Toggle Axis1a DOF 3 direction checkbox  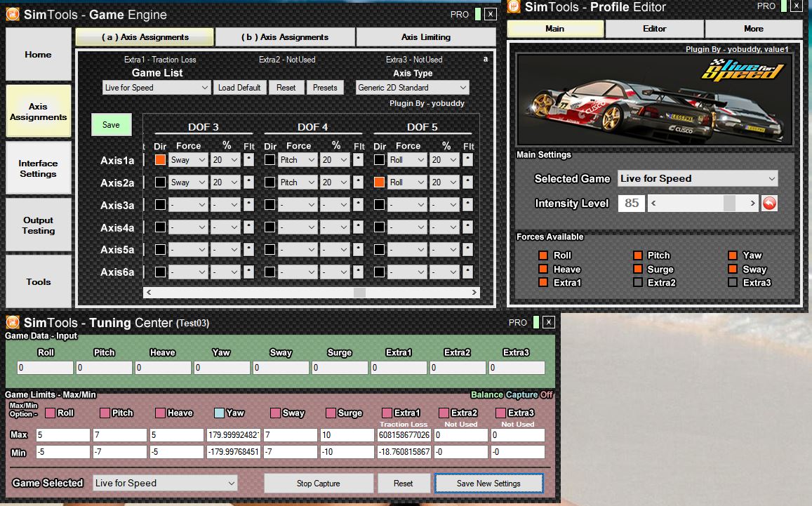[x=161, y=160]
